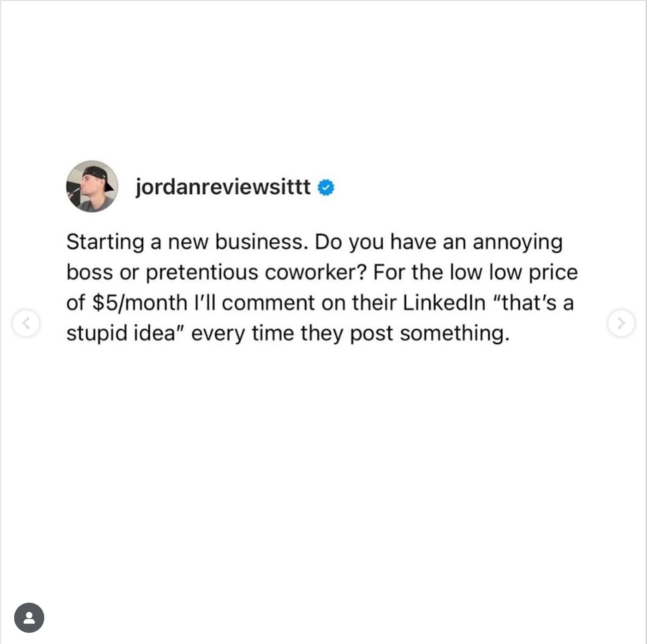Click the person silhouette icon in circle

(29, 617)
